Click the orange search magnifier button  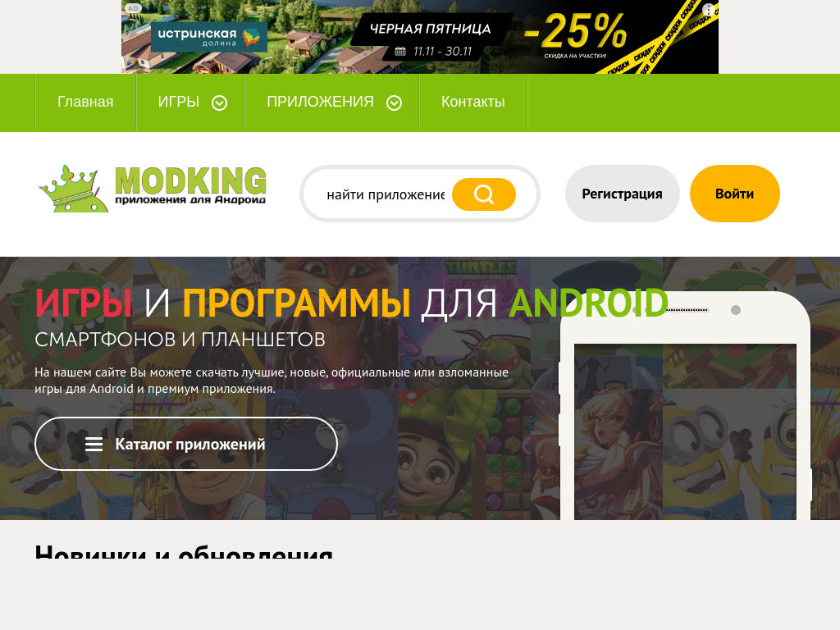tap(484, 194)
